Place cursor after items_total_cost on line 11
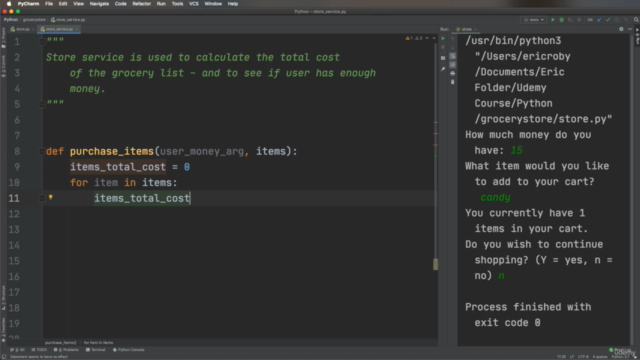The image size is (640, 360). (190, 198)
